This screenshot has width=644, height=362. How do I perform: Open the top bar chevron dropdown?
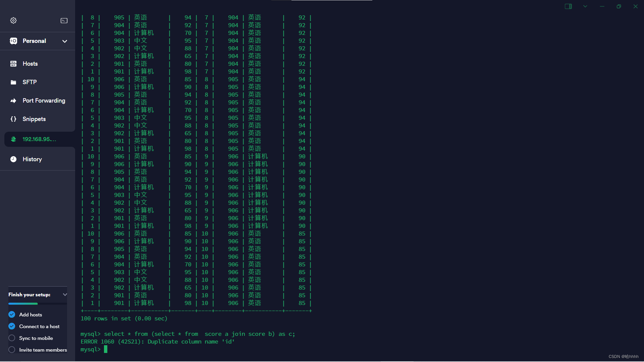click(x=585, y=6)
